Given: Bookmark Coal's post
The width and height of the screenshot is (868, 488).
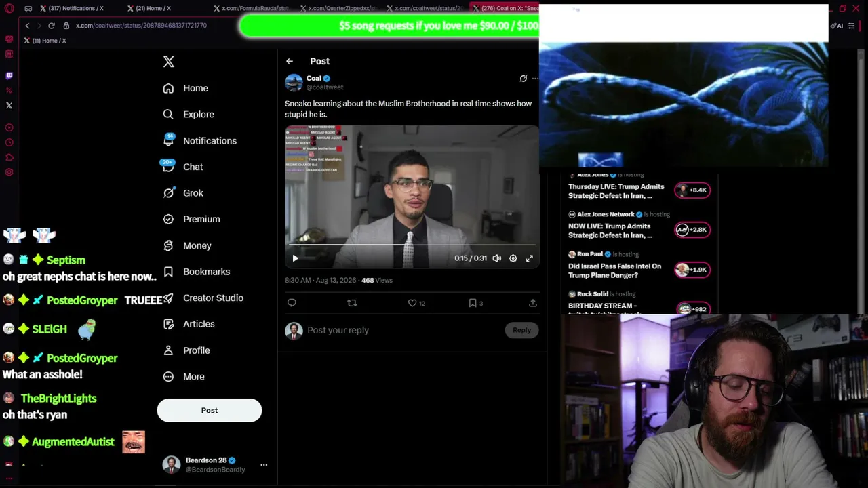Looking at the screenshot, I should 473,303.
